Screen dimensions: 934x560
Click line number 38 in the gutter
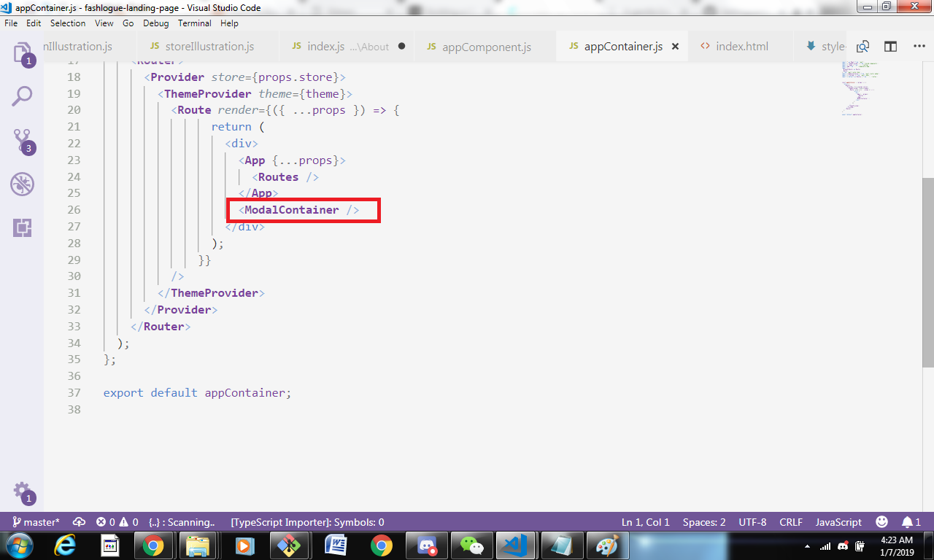[73, 409]
